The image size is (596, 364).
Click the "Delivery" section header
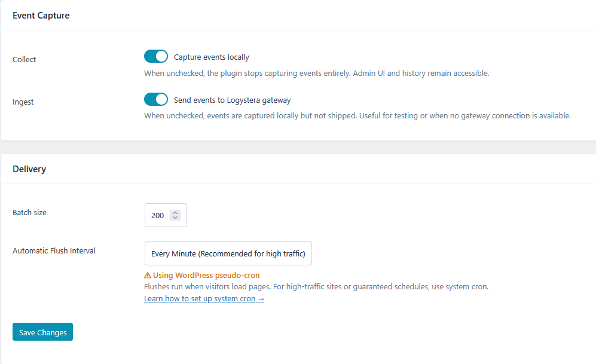(x=29, y=169)
